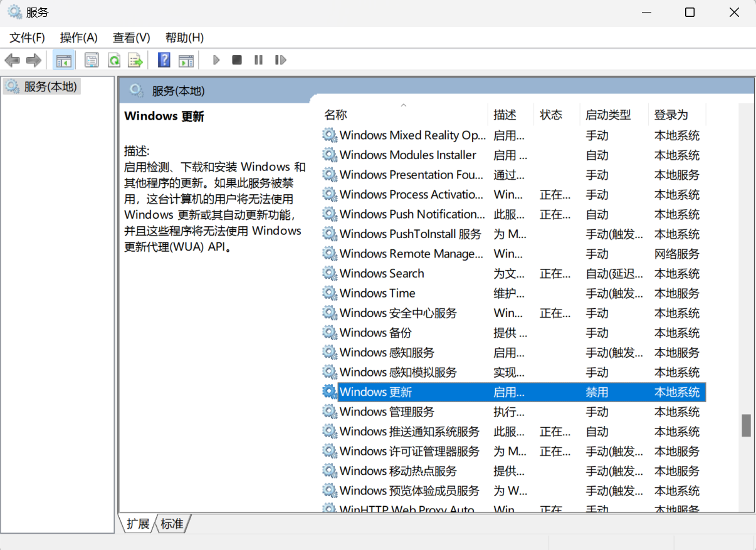Screen dimensions: 756x550
Task: Sort by the 描述 column header
Action: click(x=511, y=115)
